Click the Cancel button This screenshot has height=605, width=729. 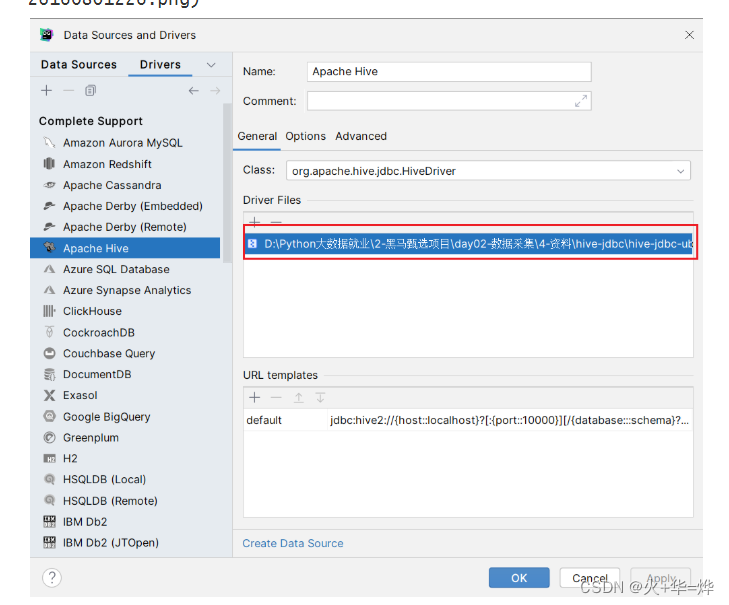click(x=590, y=578)
